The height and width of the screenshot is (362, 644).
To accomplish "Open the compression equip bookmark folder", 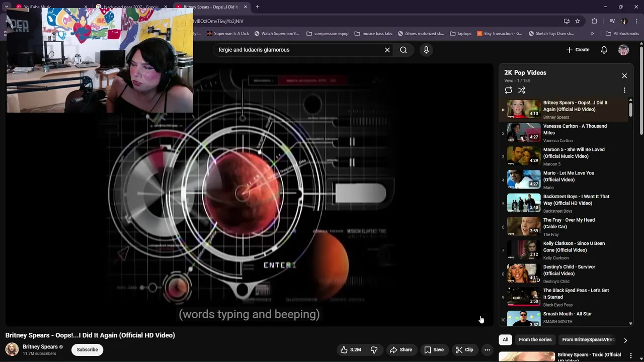I will [327, 34].
